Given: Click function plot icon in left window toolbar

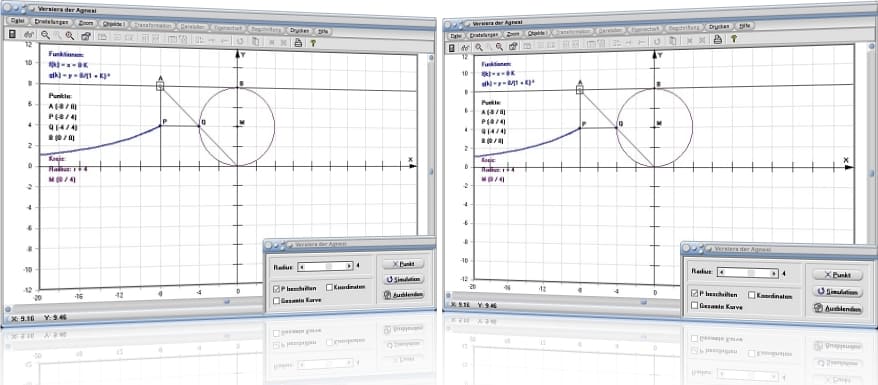Looking at the screenshot, I should (x=29, y=35).
